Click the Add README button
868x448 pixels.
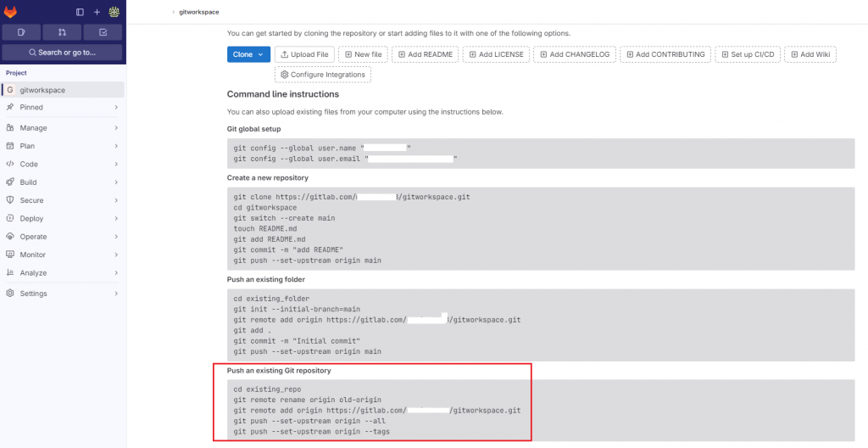click(x=426, y=54)
